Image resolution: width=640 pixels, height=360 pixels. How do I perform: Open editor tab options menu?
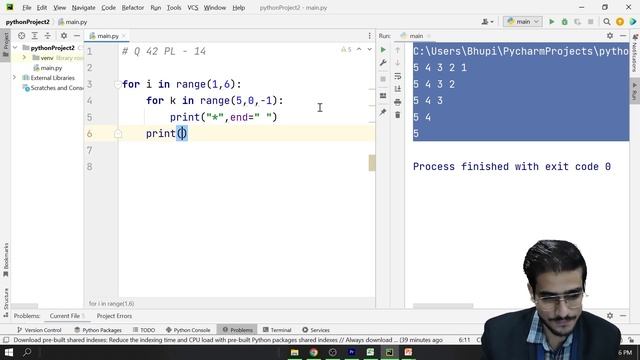(x=369, y=36)
